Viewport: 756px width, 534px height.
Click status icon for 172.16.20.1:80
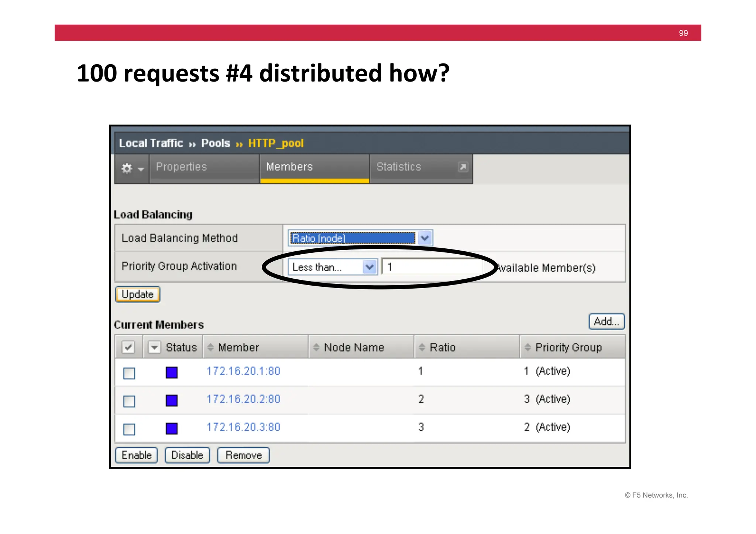coord(172,372)
